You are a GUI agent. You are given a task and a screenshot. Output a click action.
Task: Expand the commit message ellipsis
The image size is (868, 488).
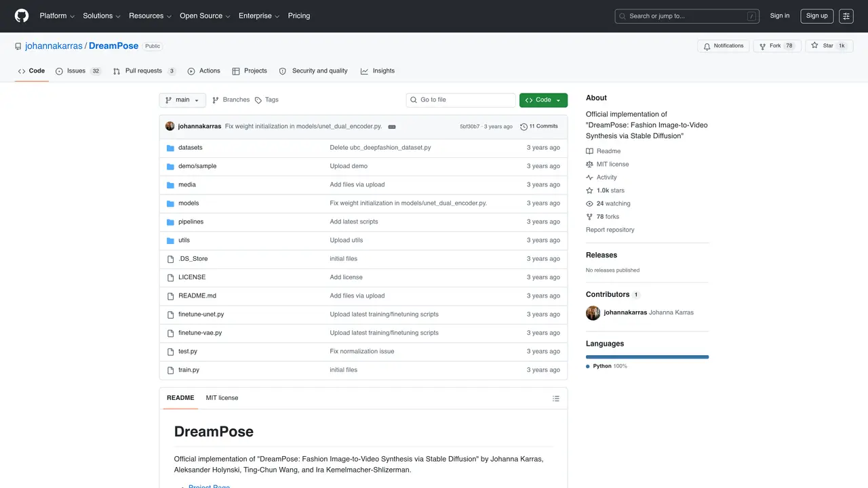pyautogui.click(x=392, y=127)
